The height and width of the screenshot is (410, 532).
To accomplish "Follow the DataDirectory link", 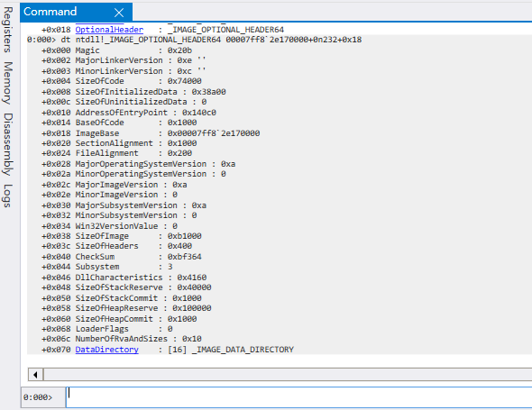I will click(107, 350).
